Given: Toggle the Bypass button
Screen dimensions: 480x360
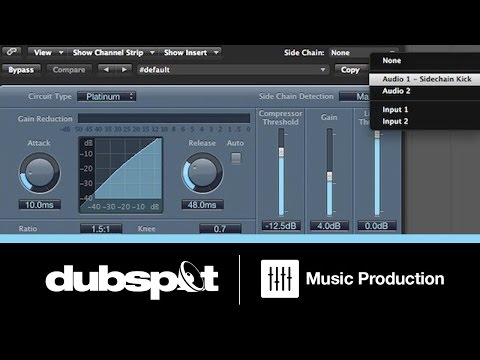Looking at the screenshot, I should pyautogui.click(x=21, y=70).
